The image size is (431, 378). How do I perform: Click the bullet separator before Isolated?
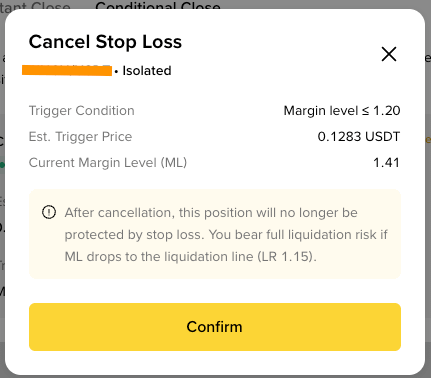click(116, 72)
